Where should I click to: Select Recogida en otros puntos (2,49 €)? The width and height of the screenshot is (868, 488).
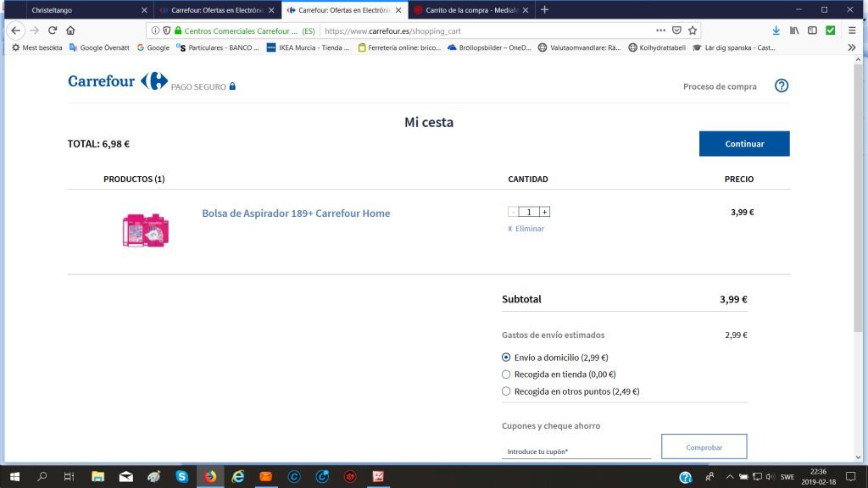pyautogui.click(x=506, y=391)
